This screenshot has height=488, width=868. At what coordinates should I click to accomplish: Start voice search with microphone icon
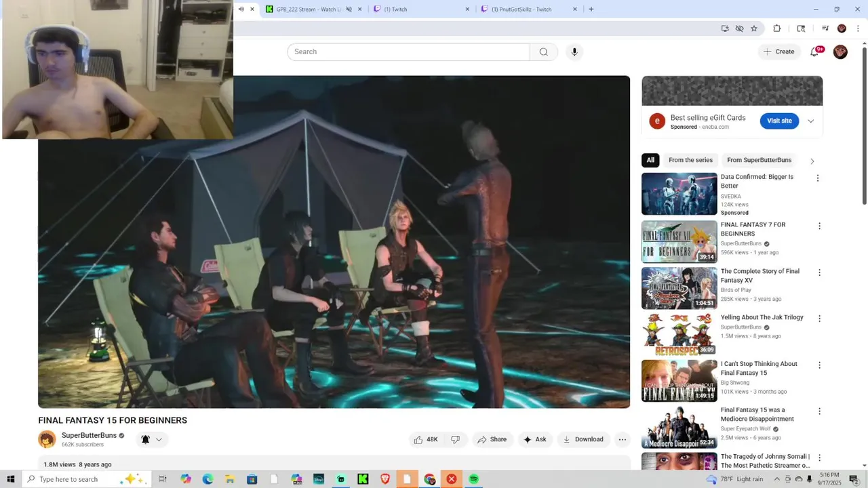tap(574, 52)
